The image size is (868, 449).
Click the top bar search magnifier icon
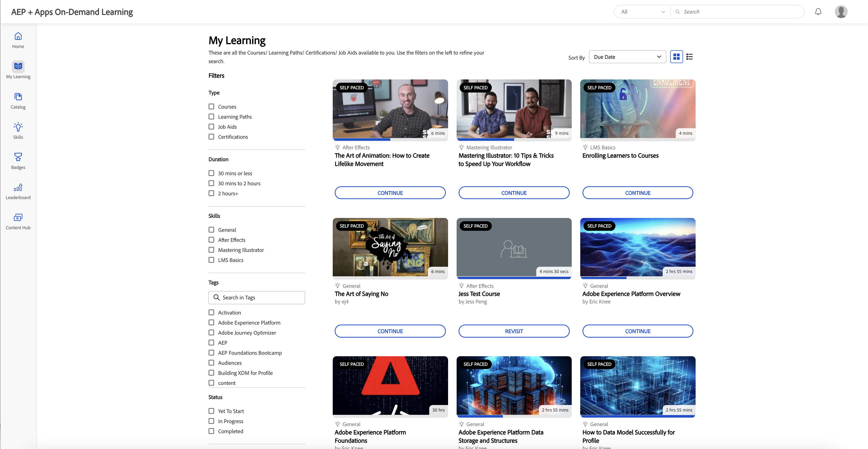click(x=678, y=12)
